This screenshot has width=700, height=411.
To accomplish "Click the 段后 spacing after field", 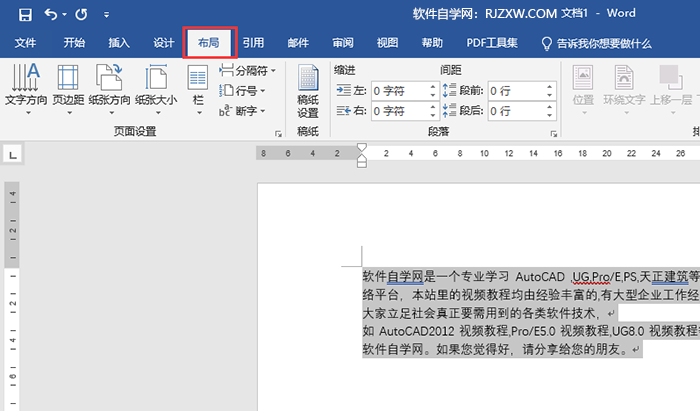I will click(x=517, y=111).
